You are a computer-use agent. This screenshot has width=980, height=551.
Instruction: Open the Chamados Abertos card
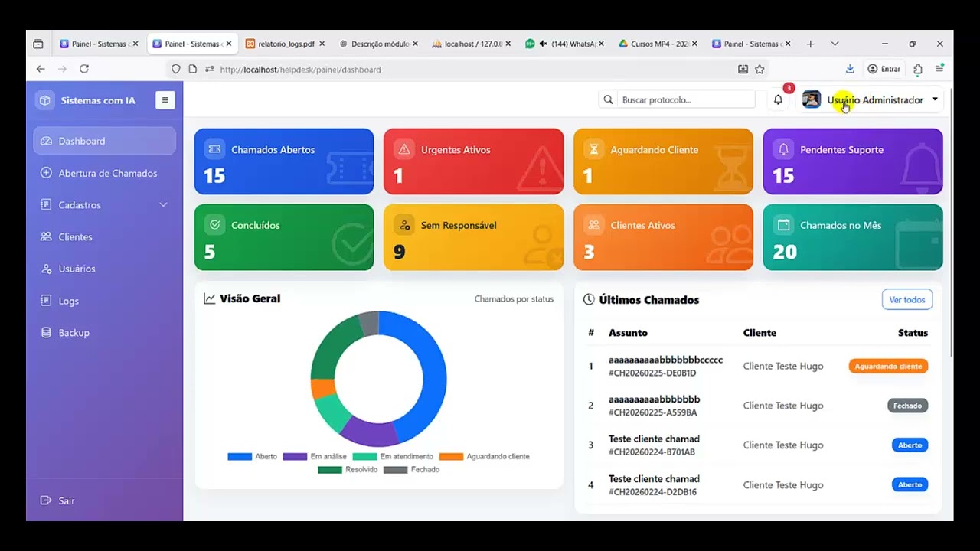[284, 161]
